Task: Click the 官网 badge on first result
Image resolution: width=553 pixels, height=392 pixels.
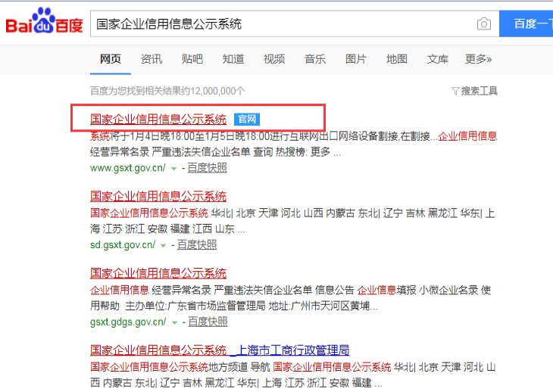Action: 247,120
